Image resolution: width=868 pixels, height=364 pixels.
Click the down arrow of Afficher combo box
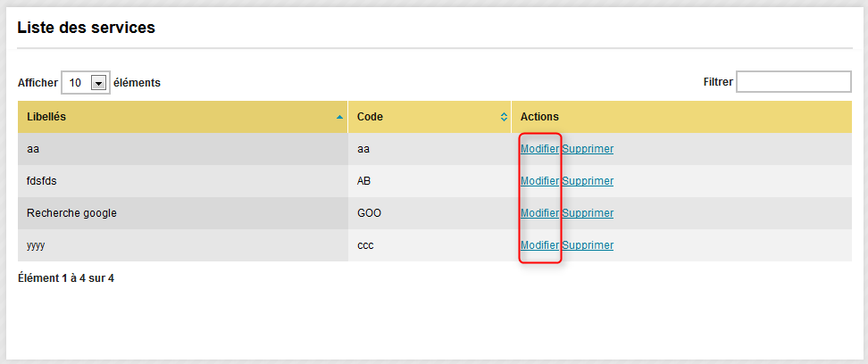pos(98,83)
